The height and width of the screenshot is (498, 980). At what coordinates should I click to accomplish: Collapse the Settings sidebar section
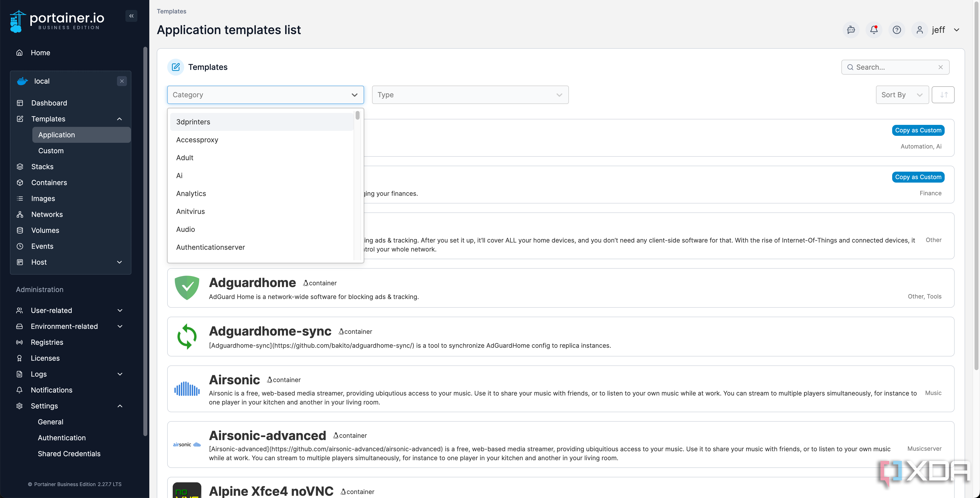(x=120, y=406)
